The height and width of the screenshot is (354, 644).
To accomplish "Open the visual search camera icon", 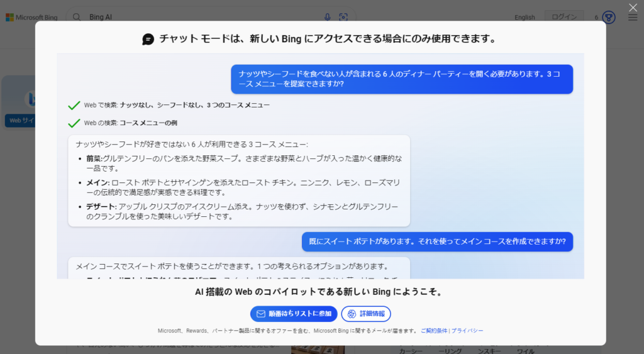I will coord(343,17).
